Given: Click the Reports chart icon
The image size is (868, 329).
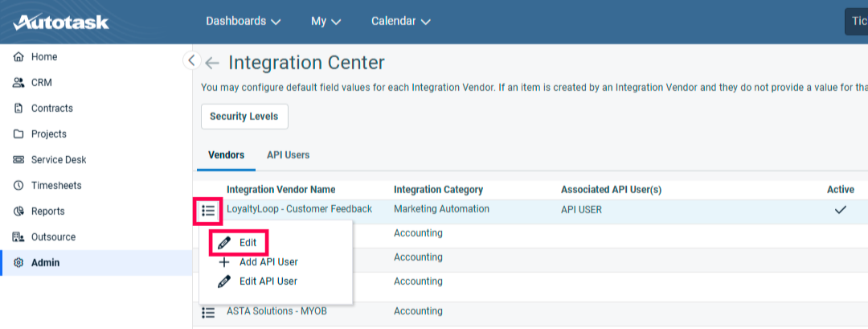Looking at the screenshot, I should [x=18, y=212].
